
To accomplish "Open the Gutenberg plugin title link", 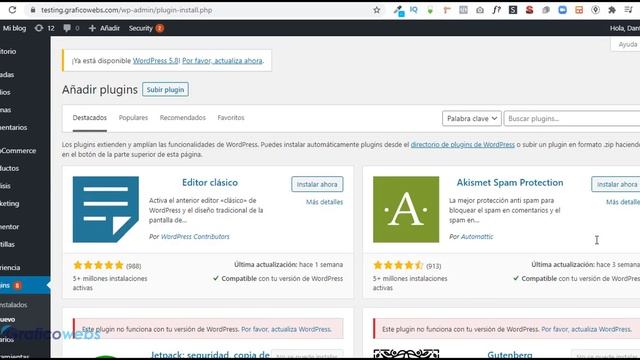I will 510,355.
